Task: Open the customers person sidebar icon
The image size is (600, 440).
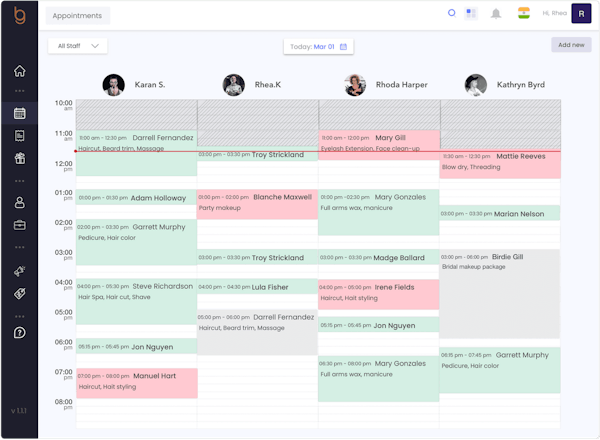Action: [20, 202]
